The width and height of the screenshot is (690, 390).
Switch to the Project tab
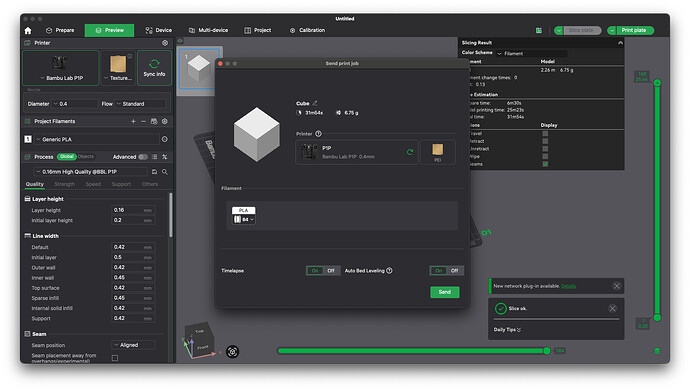(258, 30)
